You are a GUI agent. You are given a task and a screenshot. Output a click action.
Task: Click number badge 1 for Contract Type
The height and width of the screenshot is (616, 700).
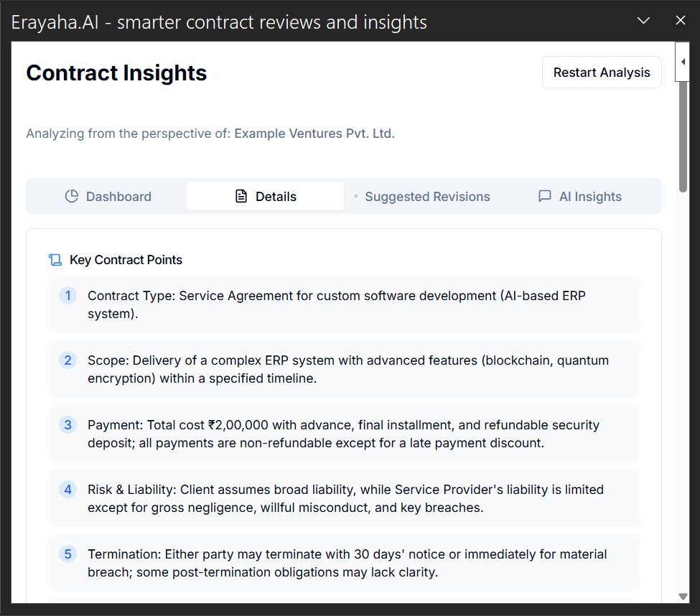(x=68, y=296)
